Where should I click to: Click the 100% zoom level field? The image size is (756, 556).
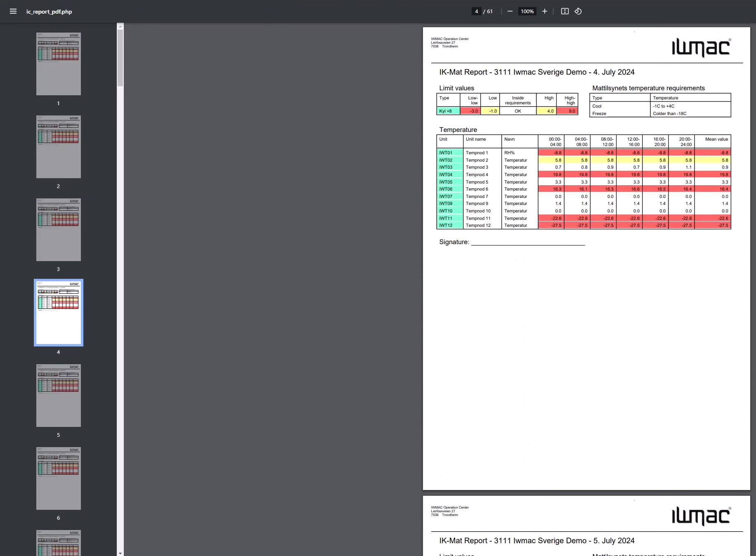(x=527, y=12)
